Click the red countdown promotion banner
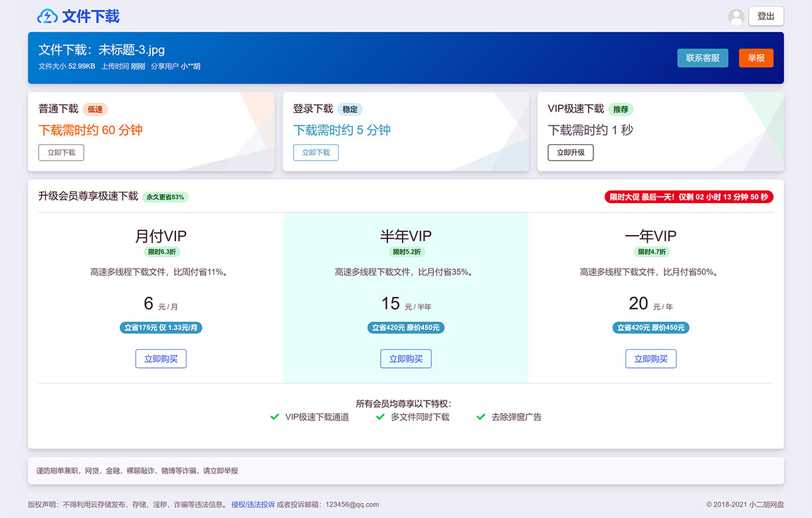Screen dimensions: 812x518 click(x=688, y=197)
